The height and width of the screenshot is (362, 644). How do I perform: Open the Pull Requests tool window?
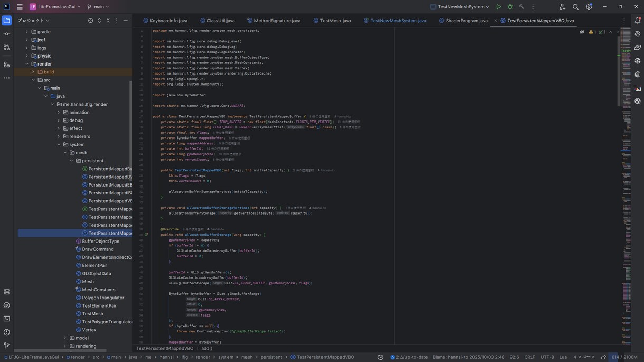(6, 48)
